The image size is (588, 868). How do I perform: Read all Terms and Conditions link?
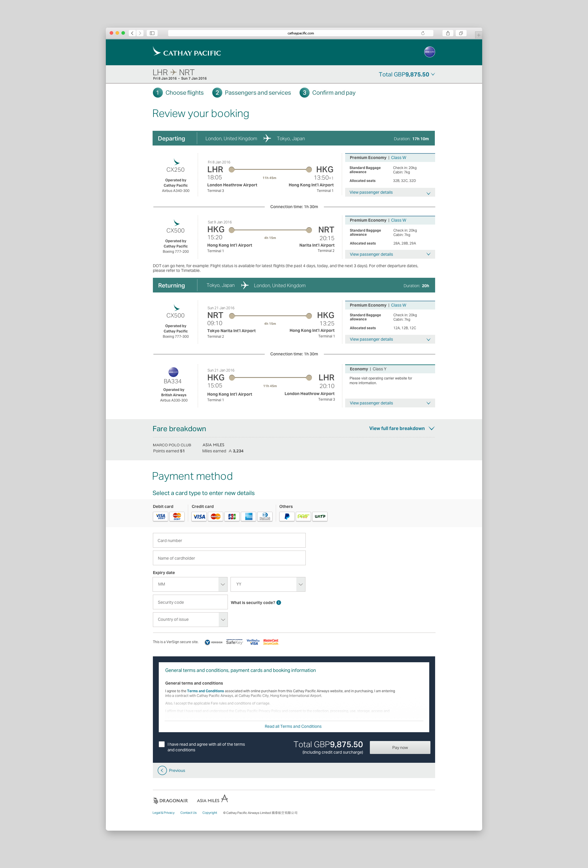tap(293, 726)
